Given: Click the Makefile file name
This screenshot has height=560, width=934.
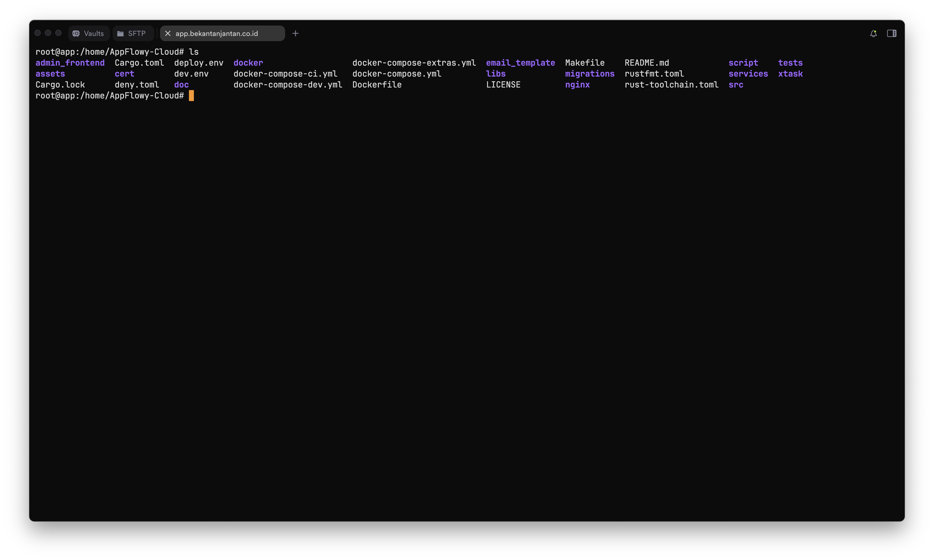Looking at the screenshot, I should tap(585, 63).
